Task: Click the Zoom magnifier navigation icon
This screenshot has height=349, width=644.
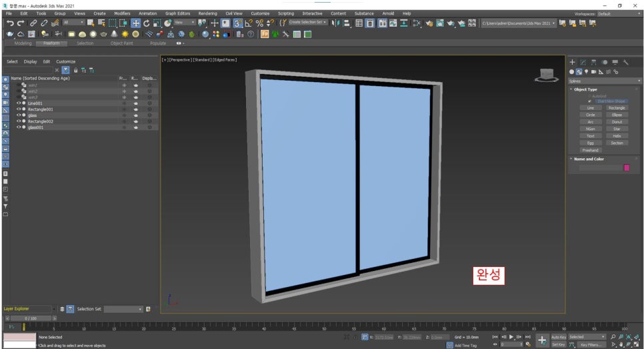Action: point(613,337)
